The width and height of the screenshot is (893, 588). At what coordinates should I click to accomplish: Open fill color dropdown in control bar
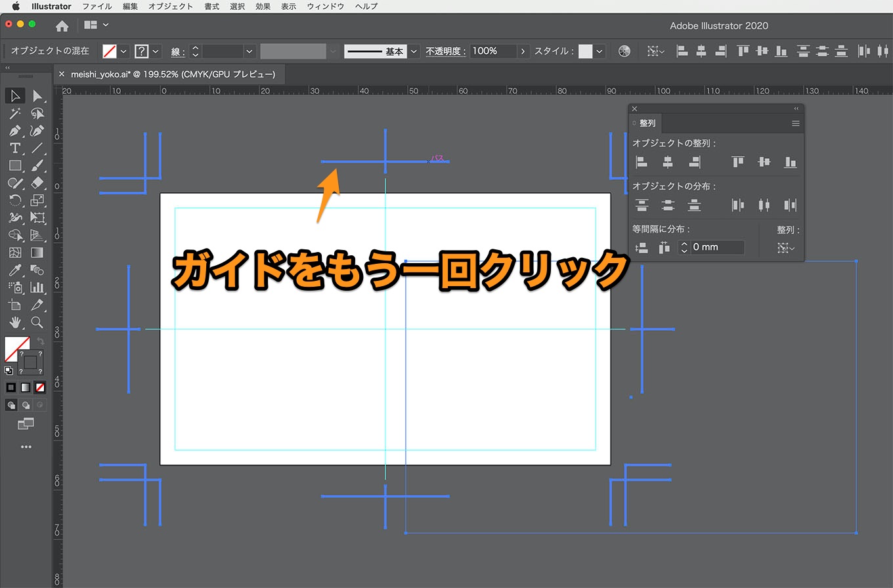point(123,51)
